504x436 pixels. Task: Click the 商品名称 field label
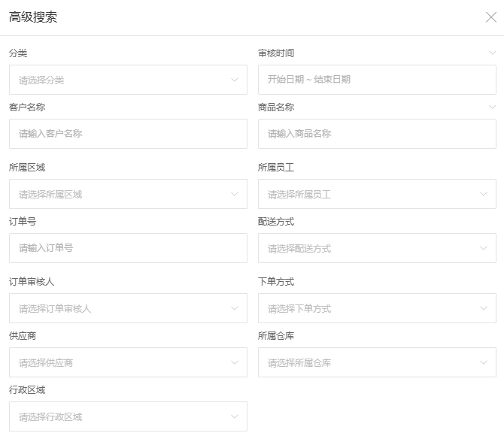point(276,107)
